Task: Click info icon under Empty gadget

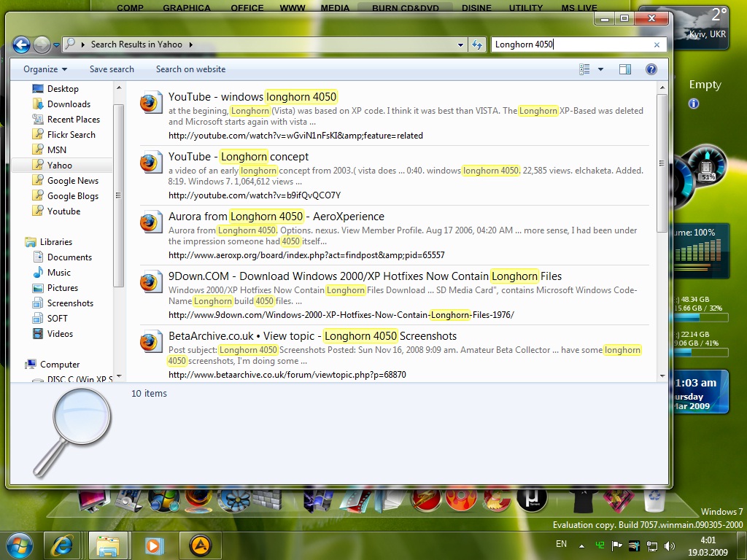Action: 694,104
